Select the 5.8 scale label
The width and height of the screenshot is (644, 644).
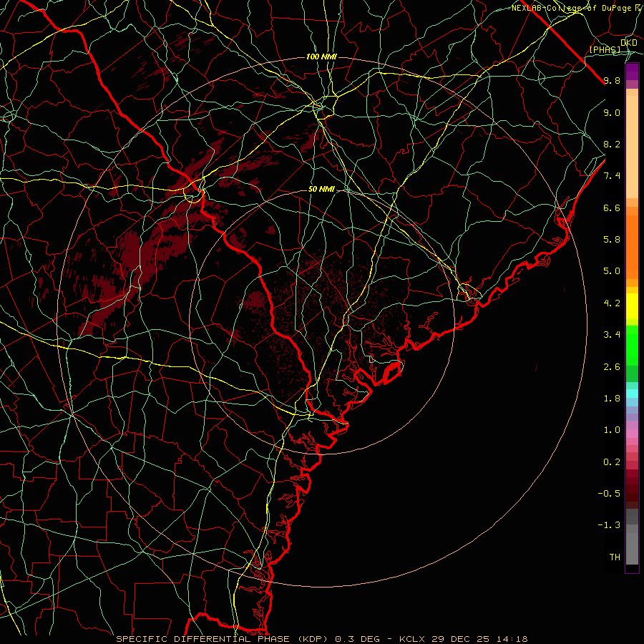612,240
